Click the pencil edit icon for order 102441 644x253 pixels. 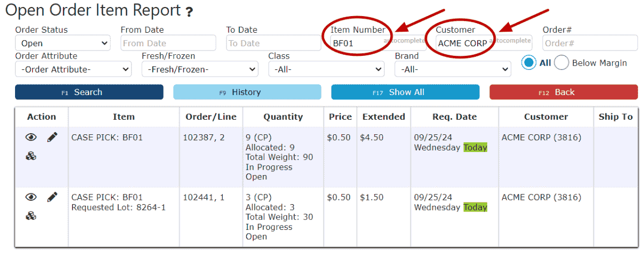tap(52, 197)
